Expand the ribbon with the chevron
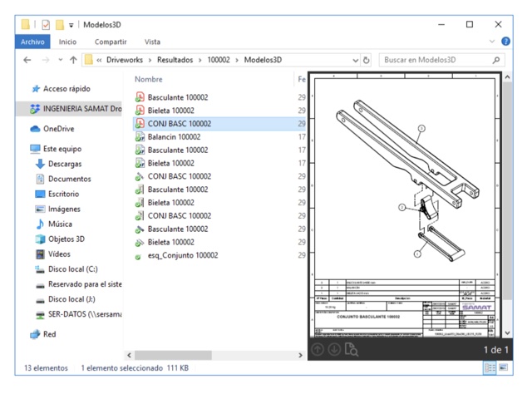The width and height of the screenshot is (532, 399). pos(492,42)
